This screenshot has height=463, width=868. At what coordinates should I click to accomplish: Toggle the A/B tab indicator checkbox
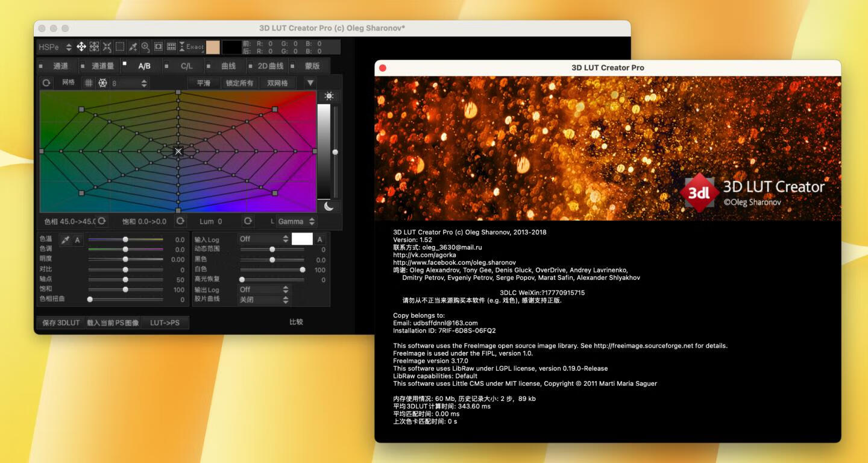[125, 63]
